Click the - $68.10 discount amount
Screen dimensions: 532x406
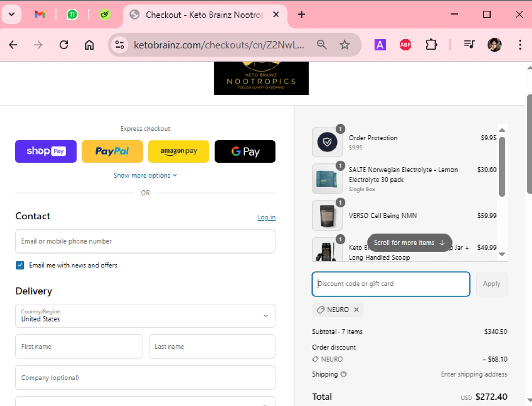coord(495,359)
